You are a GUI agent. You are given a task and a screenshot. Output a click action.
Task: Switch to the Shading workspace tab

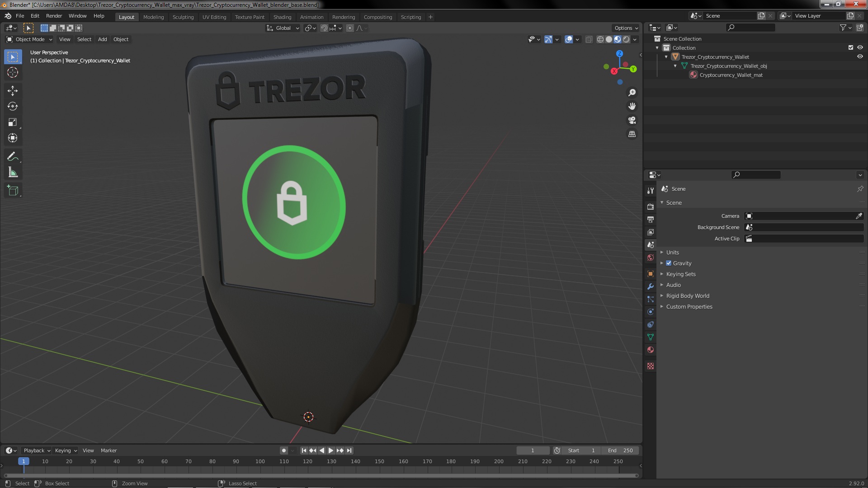pyautogui.click(x=282, y=17)
